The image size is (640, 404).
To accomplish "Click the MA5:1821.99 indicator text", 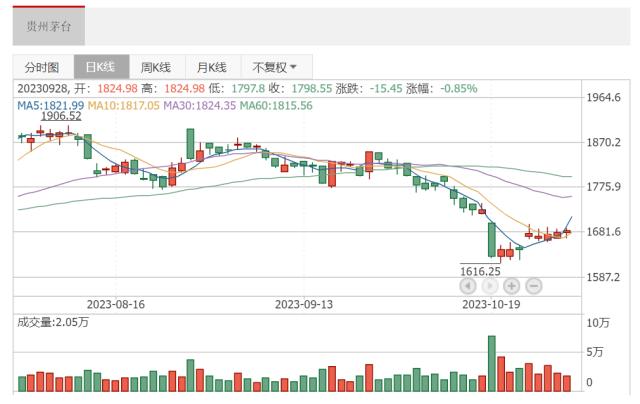I will [x=50, y=106].
